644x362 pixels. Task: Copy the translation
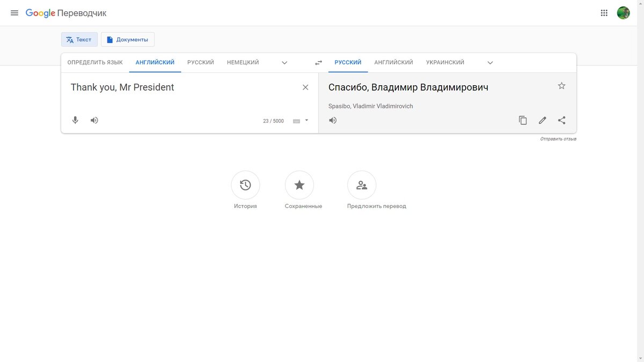(x=523, y=120)
